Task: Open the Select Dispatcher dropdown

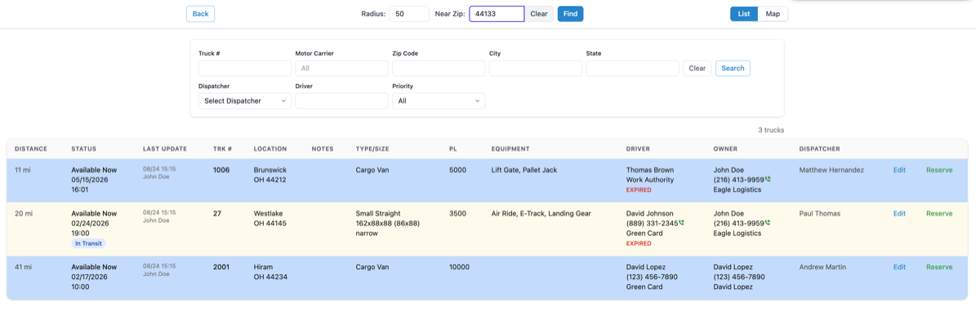Action: tap(245, 101)
